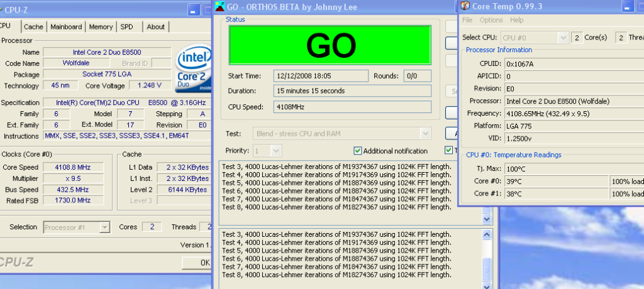Viewport: 644px width, 289px height.
Task: Minimize the Core Temp window
Action: point(628,6)
